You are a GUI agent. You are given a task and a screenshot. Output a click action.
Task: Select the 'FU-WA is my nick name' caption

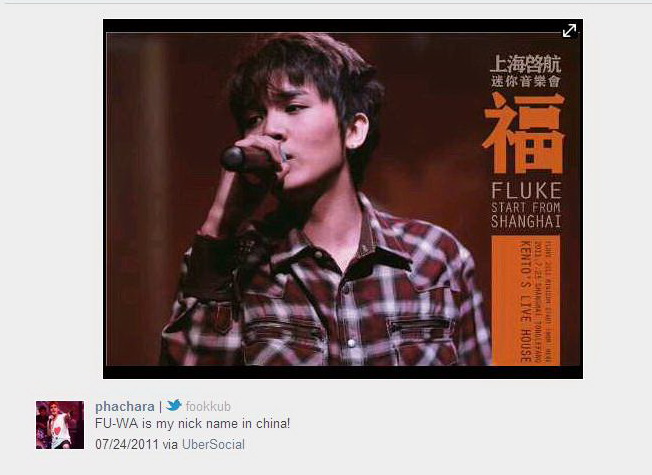193,424
